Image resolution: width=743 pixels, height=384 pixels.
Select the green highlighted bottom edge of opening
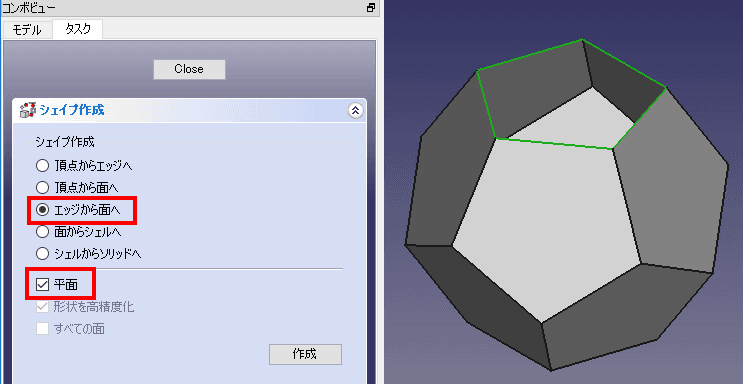554,144
